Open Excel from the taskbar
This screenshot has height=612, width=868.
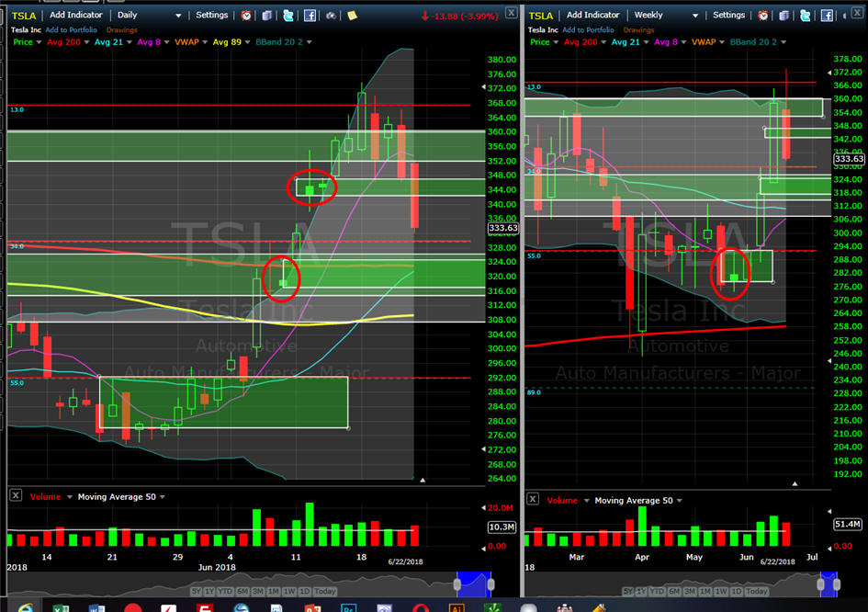tap(61, 608)
